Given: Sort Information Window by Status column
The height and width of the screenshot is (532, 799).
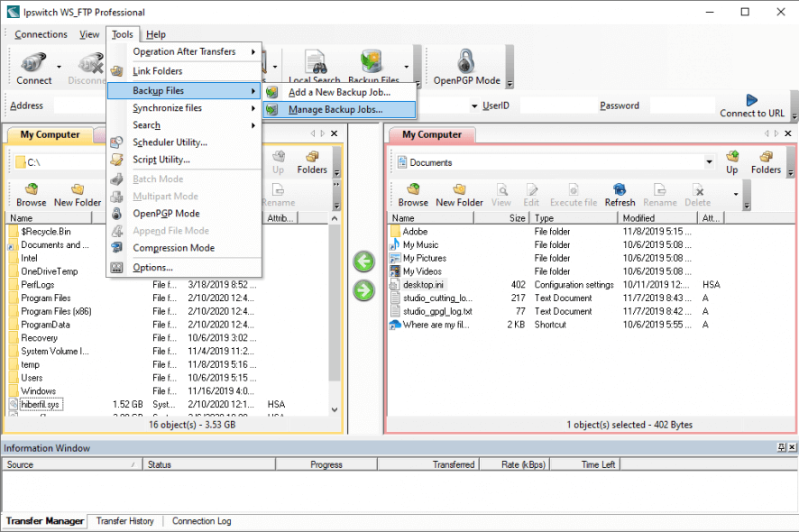Looking at the screenshot, I should [209, 464].
